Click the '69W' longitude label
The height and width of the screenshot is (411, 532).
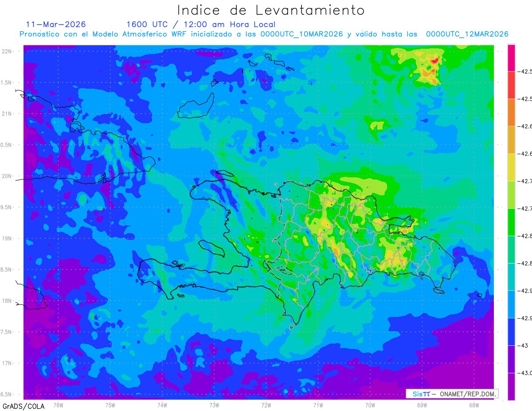(x=422, y=405)
